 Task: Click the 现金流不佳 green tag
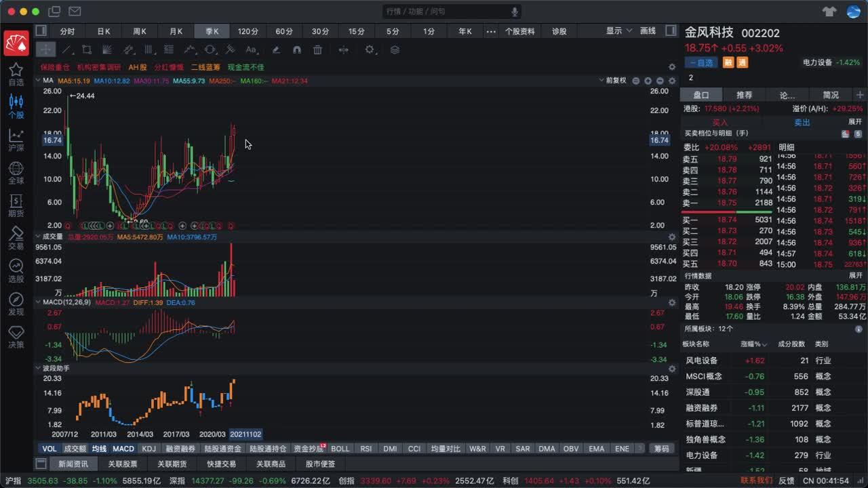(245, 67)
